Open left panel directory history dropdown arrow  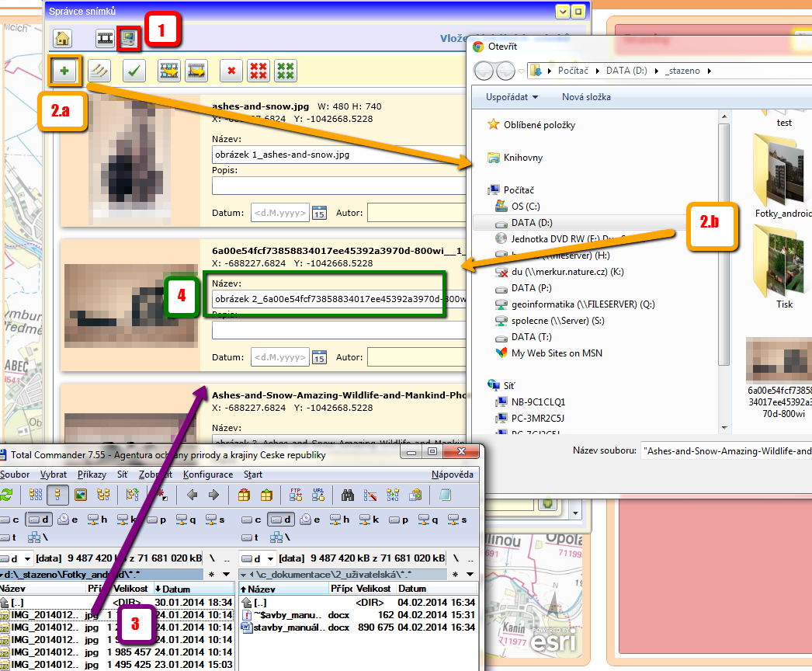point(227,574)
